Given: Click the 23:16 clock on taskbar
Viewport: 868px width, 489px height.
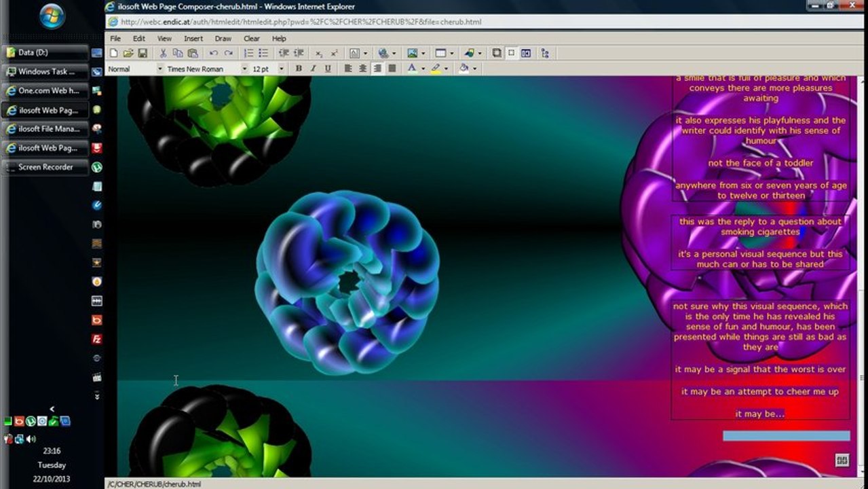Looking at the screenshot, I should click(x=52, y=450).
